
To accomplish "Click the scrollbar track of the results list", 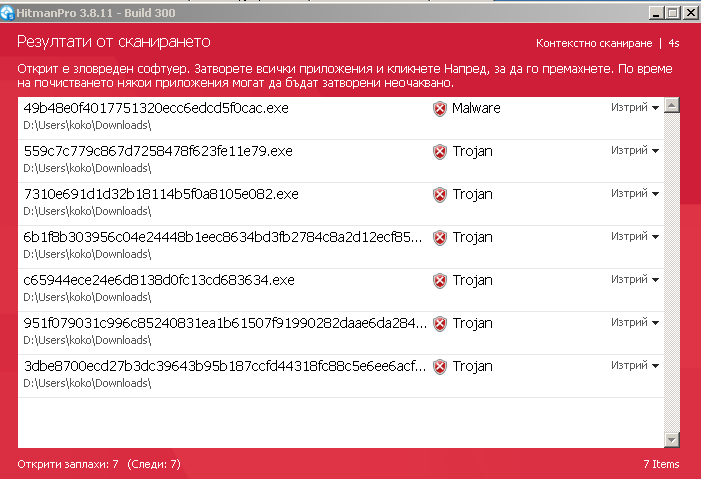I will (x=671, y=272).
